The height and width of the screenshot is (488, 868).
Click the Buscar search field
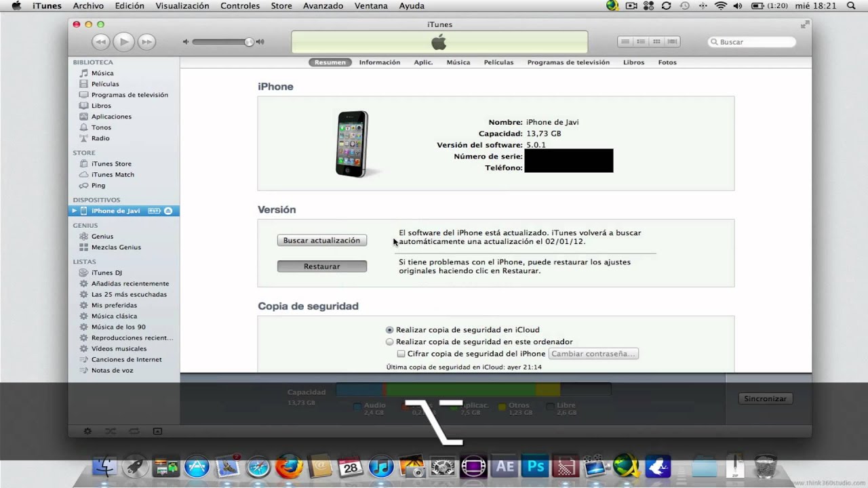[751, 42]
